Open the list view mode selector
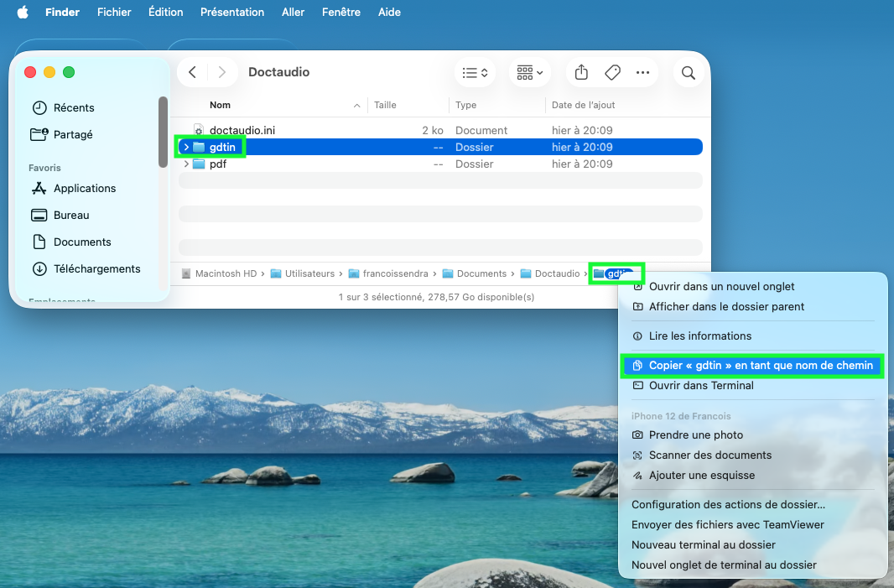The width and height of the screenshot is (894, 588). coord(475,72)
